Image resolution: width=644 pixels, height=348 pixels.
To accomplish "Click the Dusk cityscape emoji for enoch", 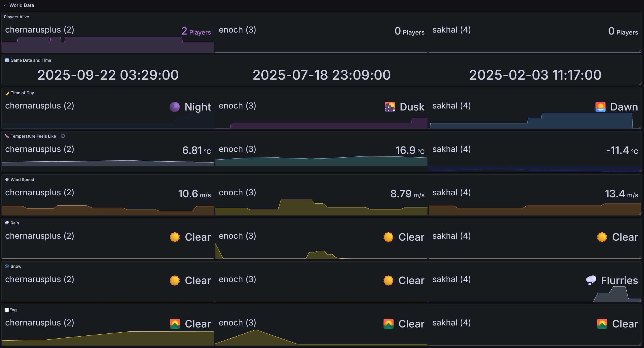I will [390, 107].
